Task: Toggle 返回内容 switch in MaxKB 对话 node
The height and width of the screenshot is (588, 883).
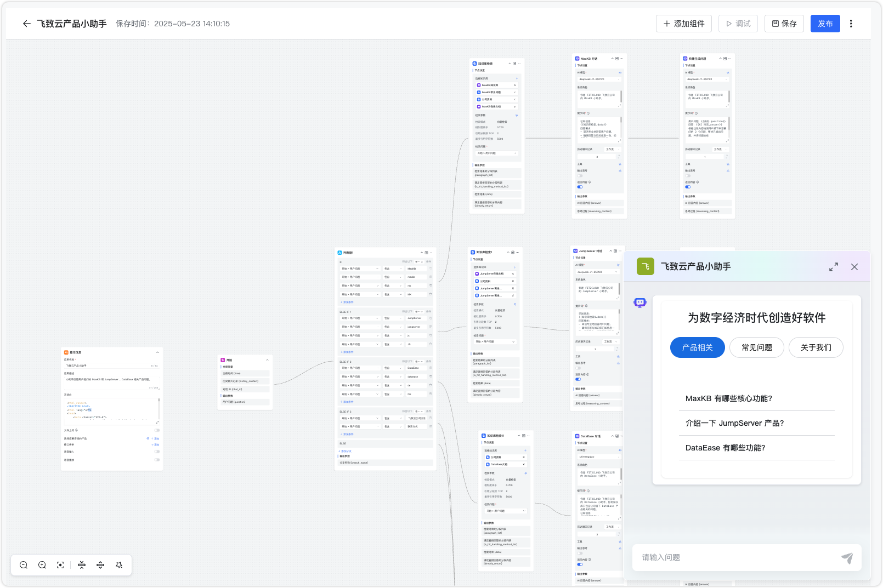Action: click(x=580, y=187)
